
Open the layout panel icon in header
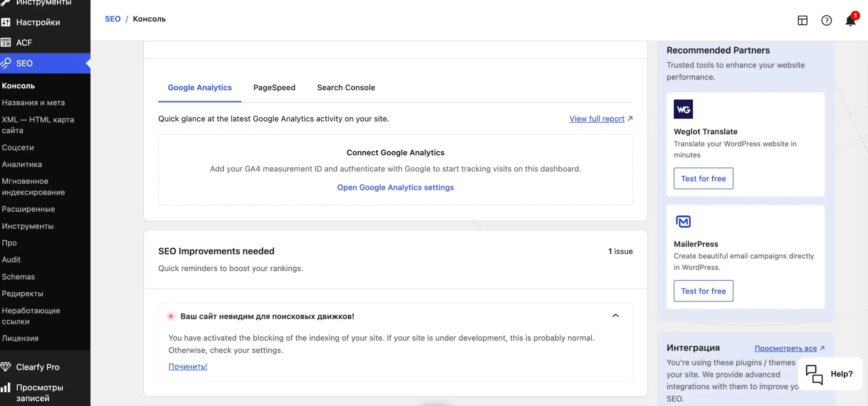[x=803, y=21]
